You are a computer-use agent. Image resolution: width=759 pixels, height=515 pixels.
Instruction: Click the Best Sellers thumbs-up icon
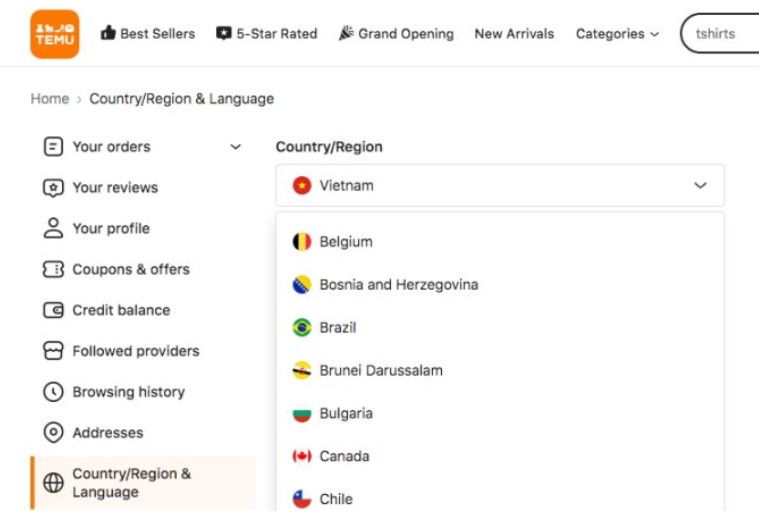108,33
